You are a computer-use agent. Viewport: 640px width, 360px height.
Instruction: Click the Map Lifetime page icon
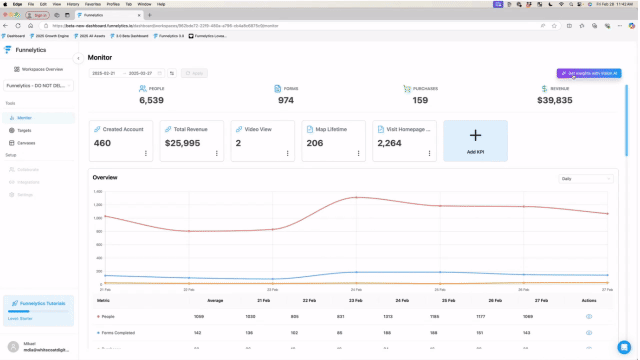[310, 129]
